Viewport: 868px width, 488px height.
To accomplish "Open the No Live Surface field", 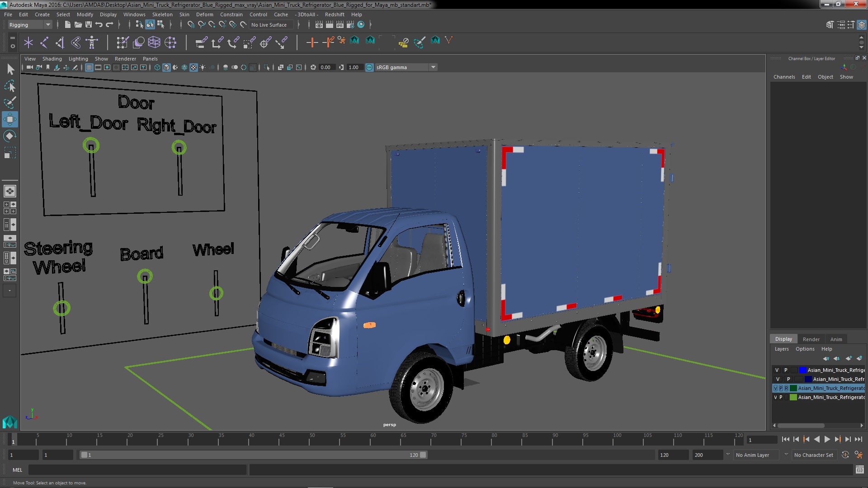I will [272, 25].
